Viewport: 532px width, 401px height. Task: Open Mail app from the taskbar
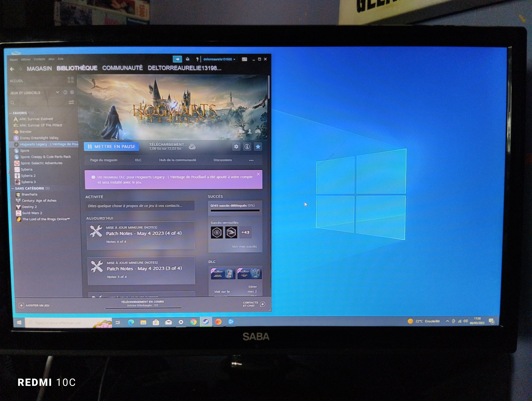[168, 322]
